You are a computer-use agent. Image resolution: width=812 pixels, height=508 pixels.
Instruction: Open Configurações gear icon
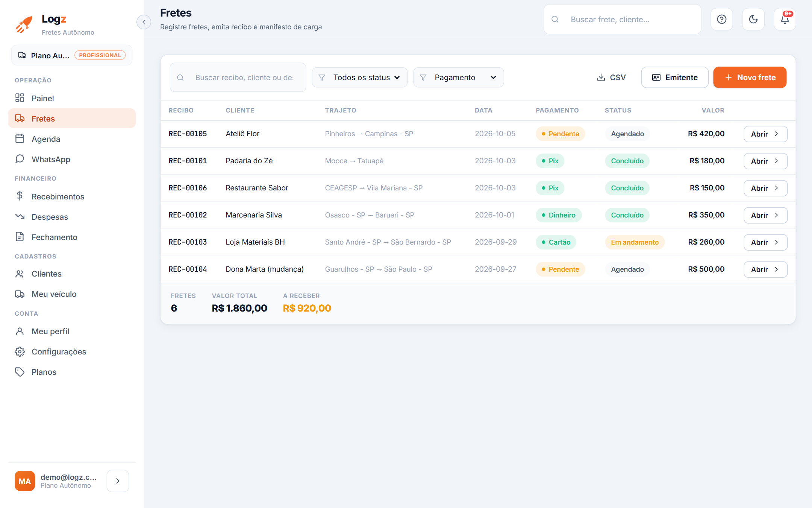click(x=20, y=351)
